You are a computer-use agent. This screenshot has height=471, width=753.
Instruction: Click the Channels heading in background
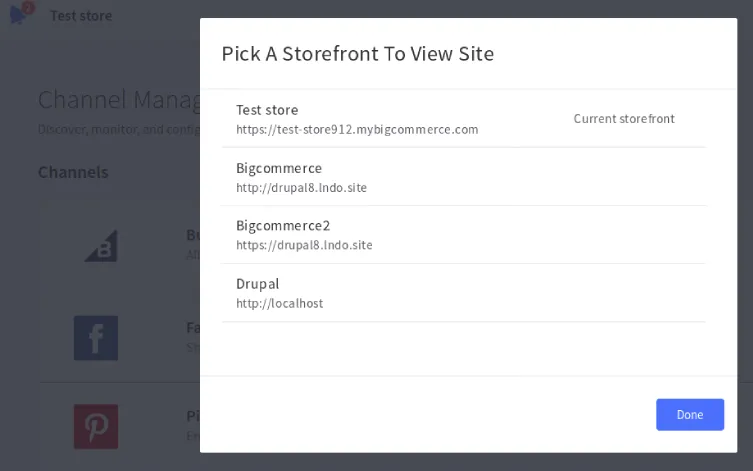73,172
